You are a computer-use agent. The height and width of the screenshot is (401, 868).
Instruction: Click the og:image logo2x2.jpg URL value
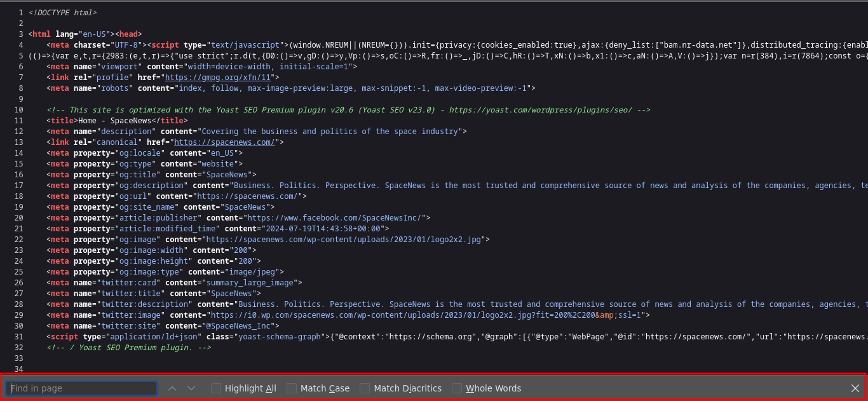[346, 240]
